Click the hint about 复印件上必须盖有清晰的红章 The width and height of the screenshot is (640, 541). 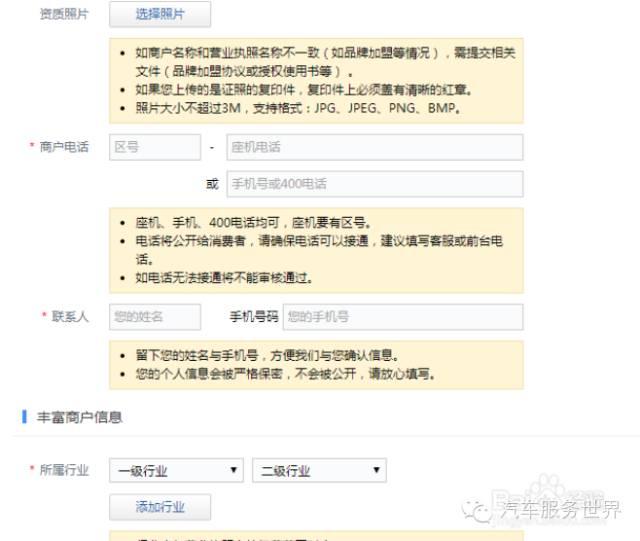304,89
